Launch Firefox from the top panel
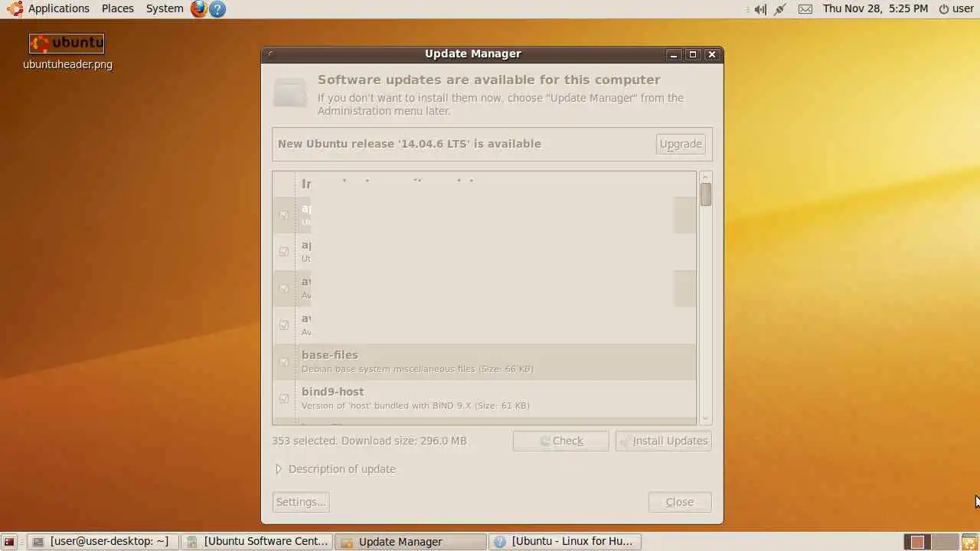Screen dimensions: 980x551 point(199,9)
